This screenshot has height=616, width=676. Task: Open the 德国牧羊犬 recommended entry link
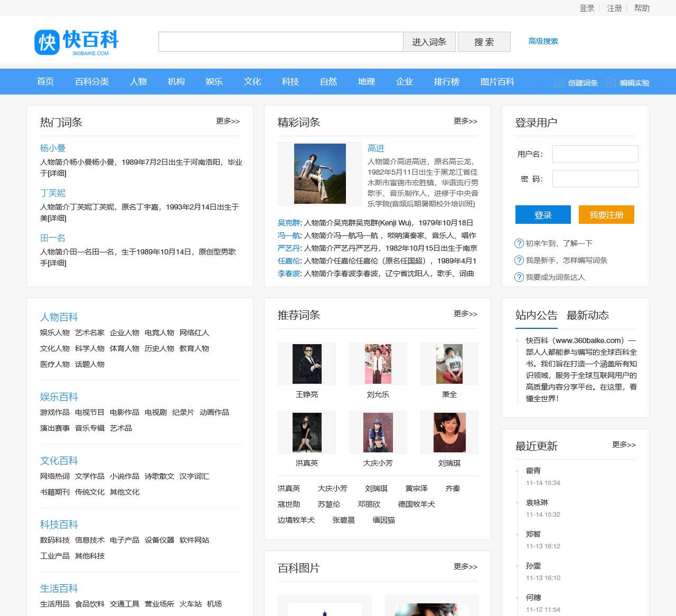click(x=417, y=504)
